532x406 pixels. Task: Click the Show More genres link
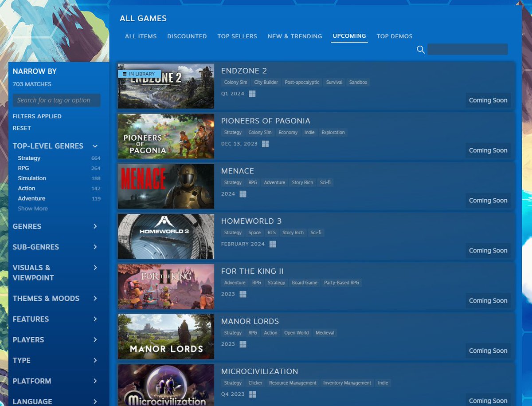pyautogui.click(x=32, y=208)
